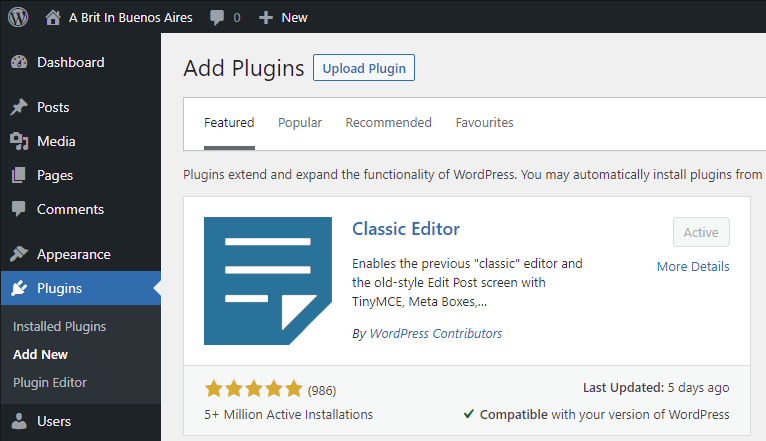Click the Appearance paintbrush icon
Viewport: 766px width, 441px height.
pos(19,254)
